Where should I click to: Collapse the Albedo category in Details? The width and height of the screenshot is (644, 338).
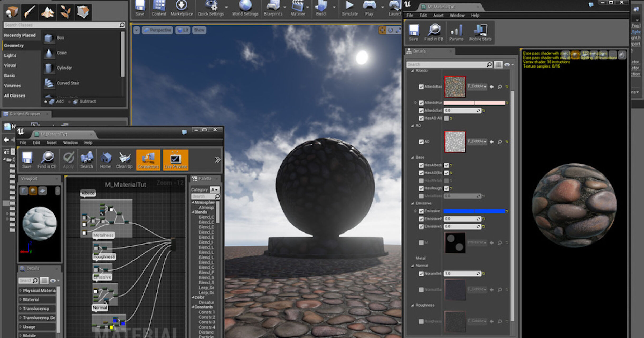click(x=413, y=71)
